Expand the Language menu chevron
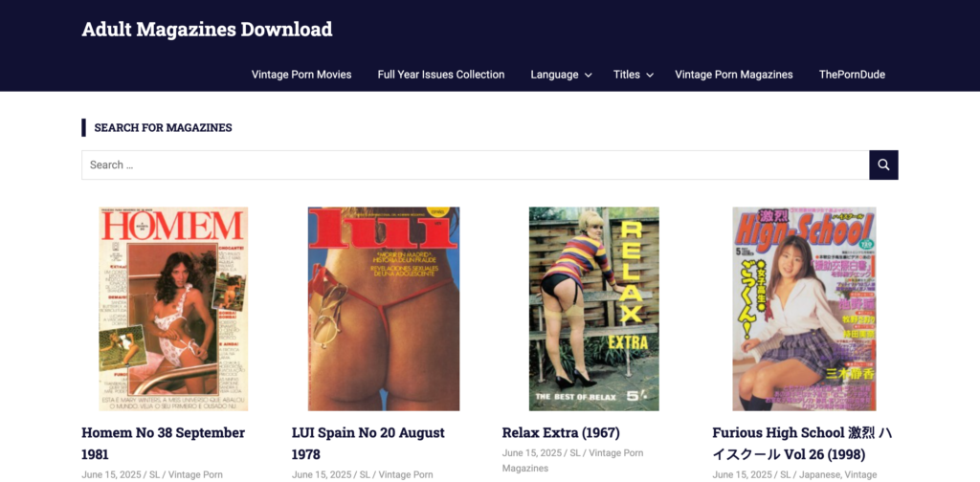 pos(589,75)
